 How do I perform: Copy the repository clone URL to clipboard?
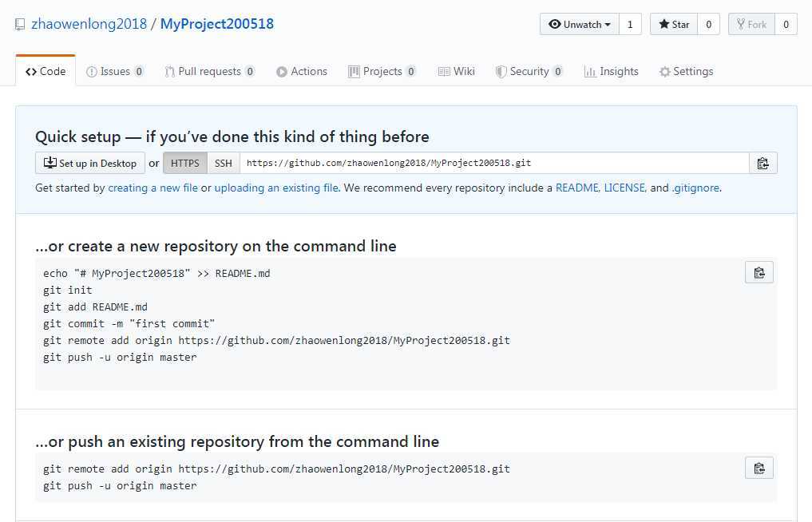[x=762, y=164]
